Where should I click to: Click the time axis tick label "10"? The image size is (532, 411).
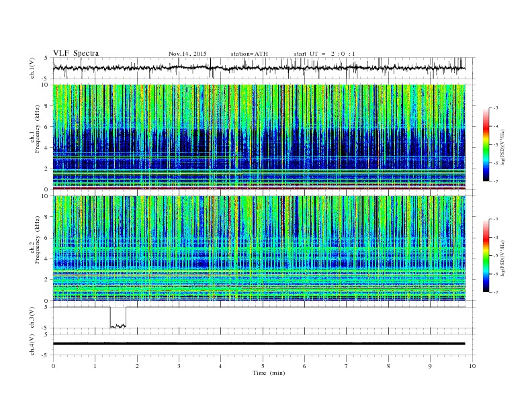point(472,366)
